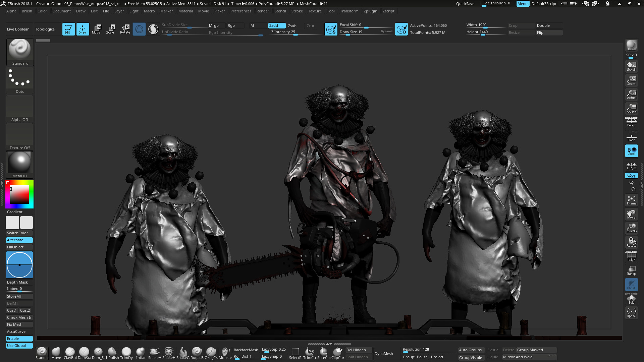This screenshot has width=644, height=362.
Task: Toggle Ghost transparency
Action: click(631, 285)
